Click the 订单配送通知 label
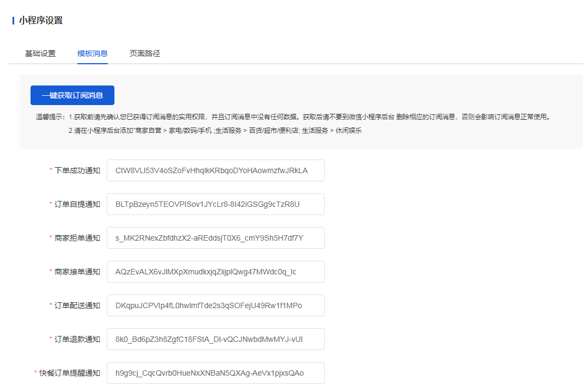 tap(77, 306)
